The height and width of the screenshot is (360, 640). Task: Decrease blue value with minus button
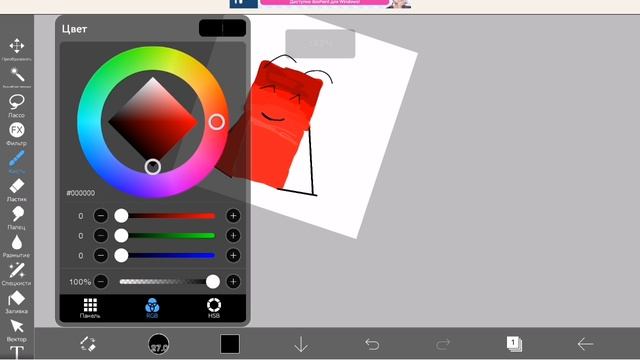(101, 256)
